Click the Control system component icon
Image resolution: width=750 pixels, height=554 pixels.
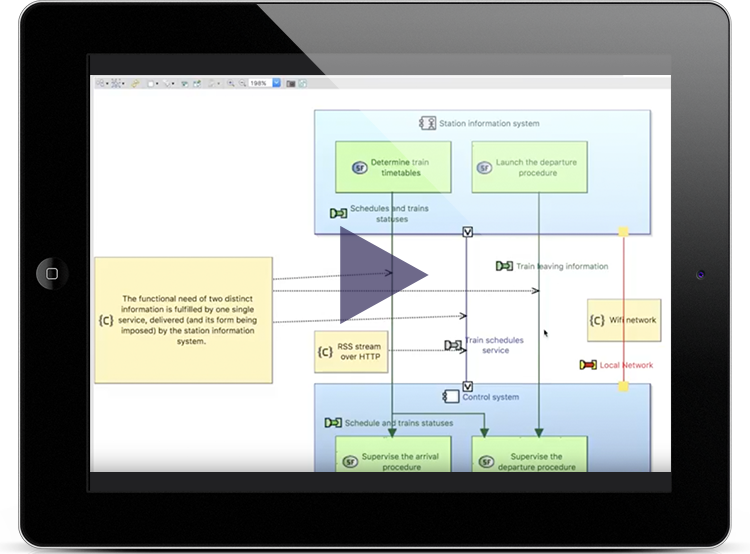[x=451, y=397]
